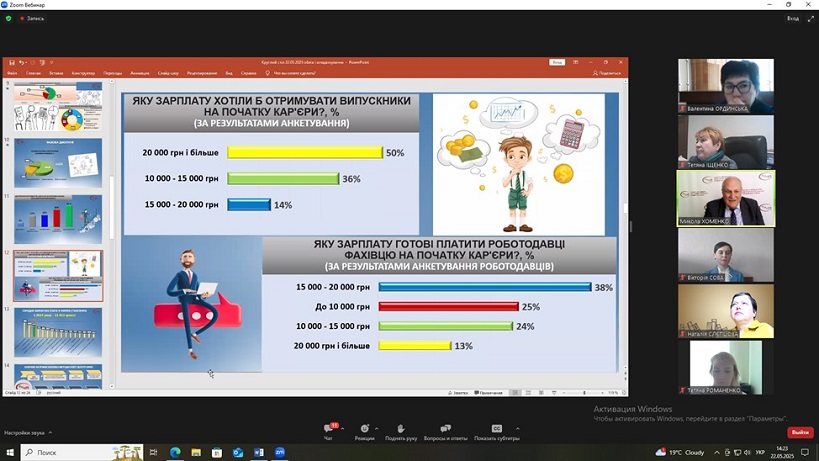
Task: Select Микола ХОМЕНКО video tile
Action: (x=726, y=198)
